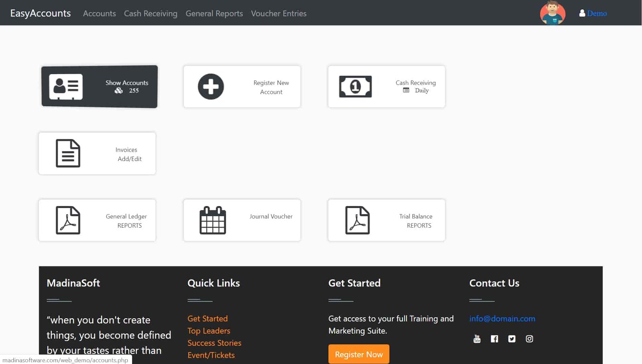The height and width of the screenshot is (364, 642).
Task: Click the plus icon for Register New Account
Action: pyautogui.click(x=211, y=87)
